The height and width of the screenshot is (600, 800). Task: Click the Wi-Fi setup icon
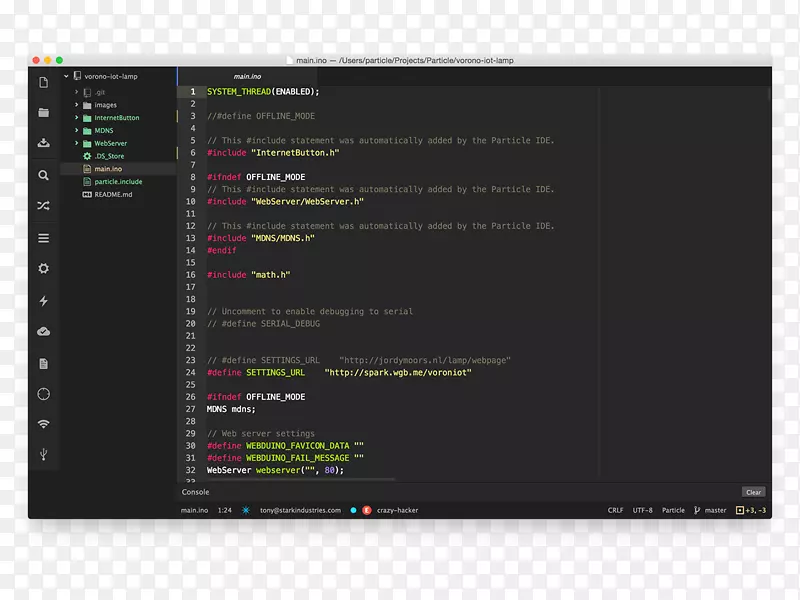click(x=43, y=424)
